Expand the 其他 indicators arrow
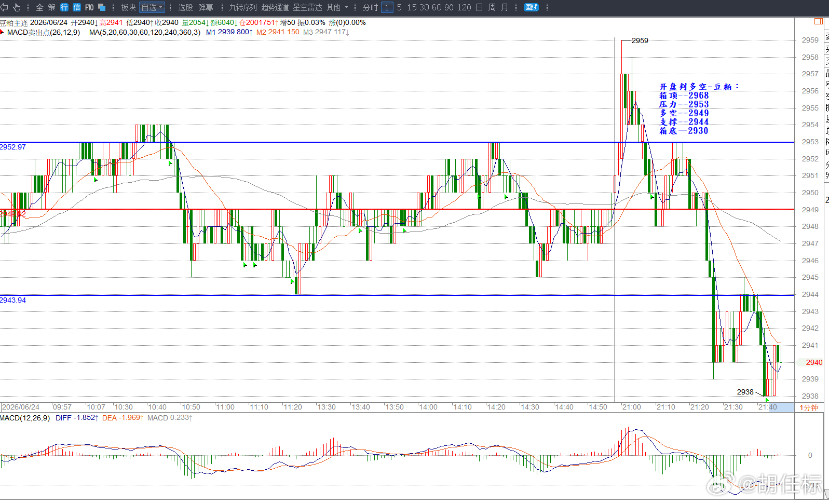Screen dimensions: 829x504 (346, 7)
